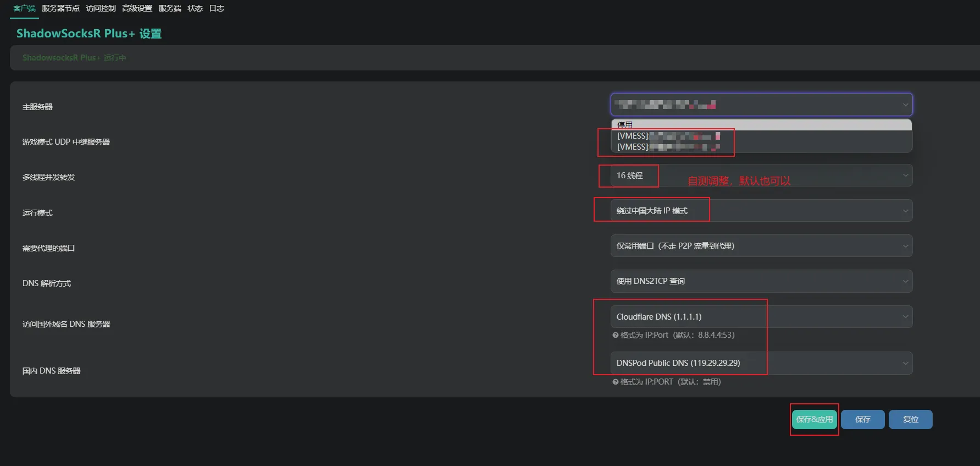Open the 绕过中国大陆 IP 模式 dropdown

pyautogui.click(x=761, y=211)
